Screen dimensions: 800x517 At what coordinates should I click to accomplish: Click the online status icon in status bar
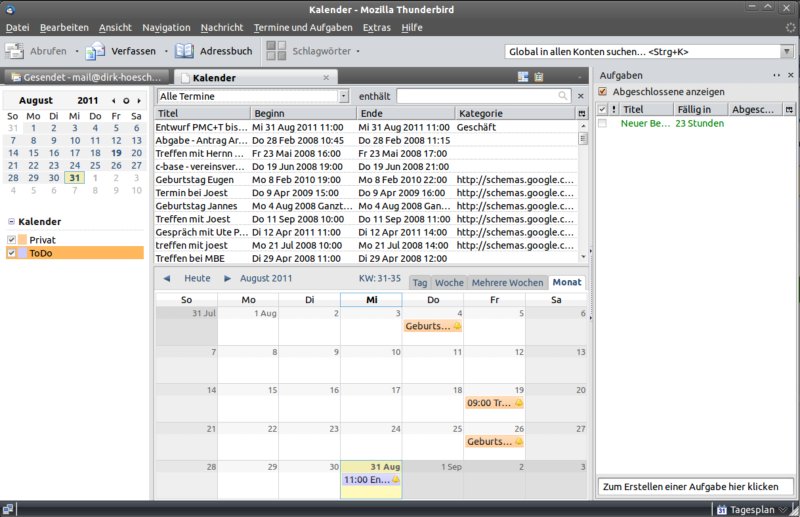[x=8, y=509]
